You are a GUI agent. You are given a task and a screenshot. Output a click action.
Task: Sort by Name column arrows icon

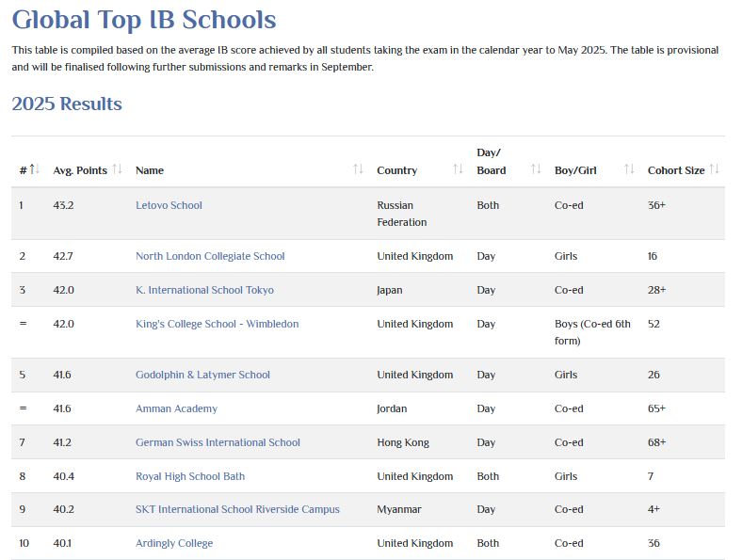point(358,169)
